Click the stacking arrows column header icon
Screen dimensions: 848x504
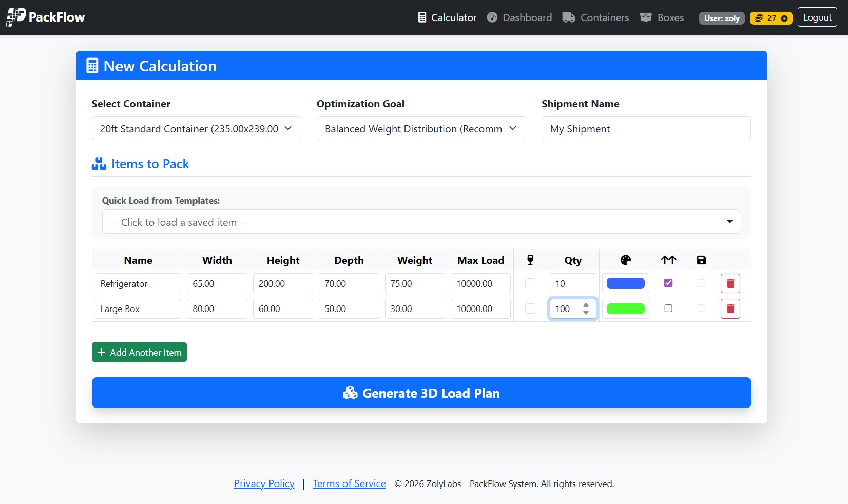click(668, 260)
